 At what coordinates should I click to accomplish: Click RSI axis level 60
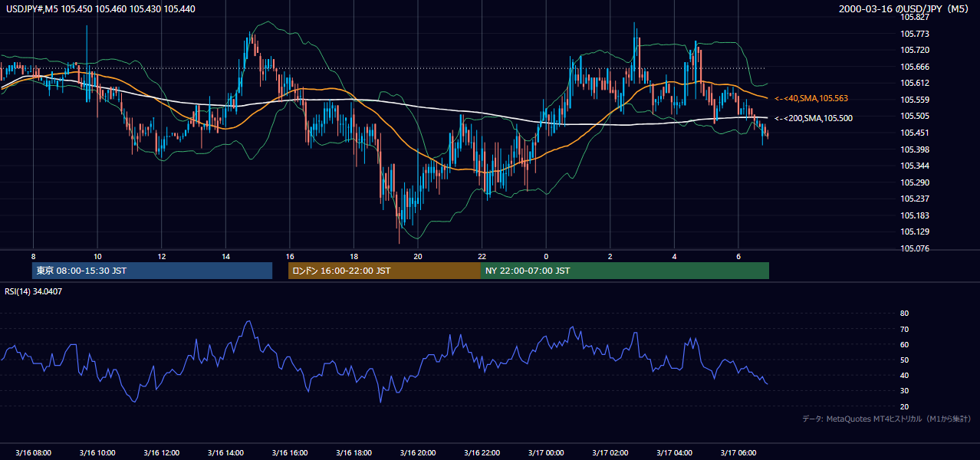(x=904, y=344)
